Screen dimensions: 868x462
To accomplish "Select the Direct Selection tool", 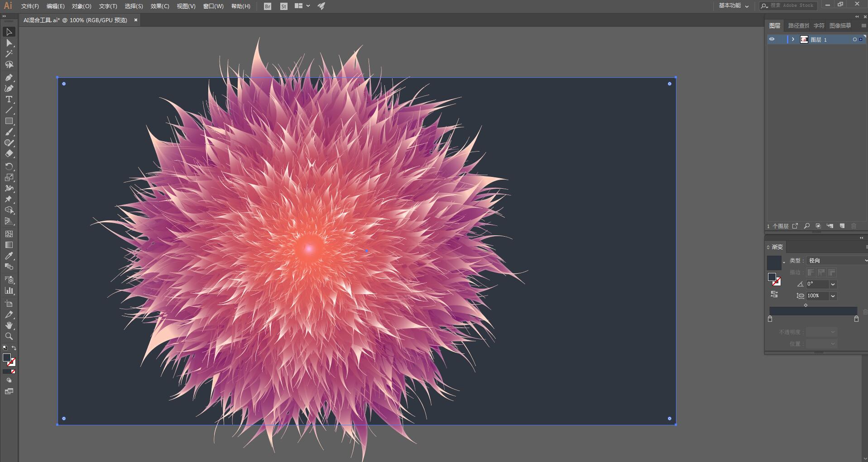I will click(x=9, y=43).
